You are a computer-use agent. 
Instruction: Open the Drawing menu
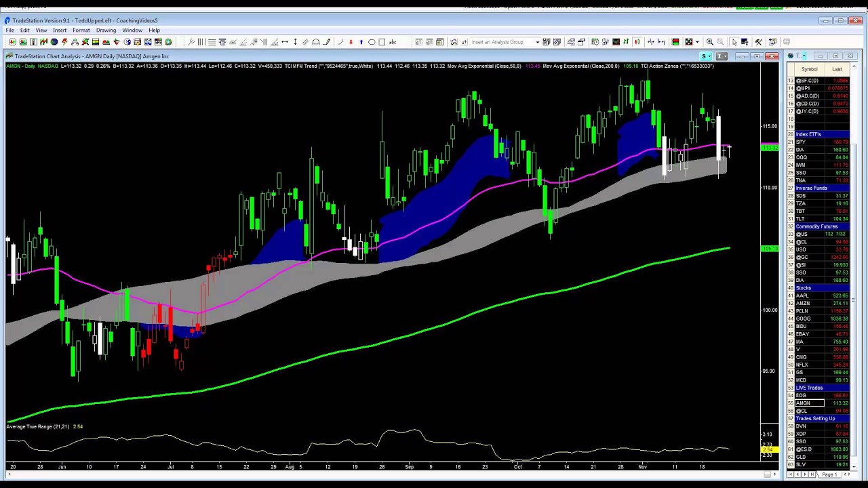[x=106, y=30]
